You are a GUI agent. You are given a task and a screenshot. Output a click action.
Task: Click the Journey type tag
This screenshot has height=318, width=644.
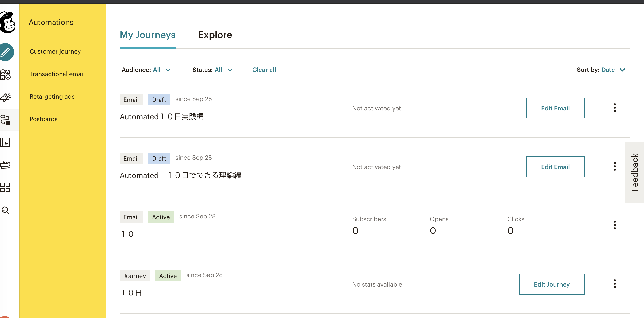[x=134, y=276]
